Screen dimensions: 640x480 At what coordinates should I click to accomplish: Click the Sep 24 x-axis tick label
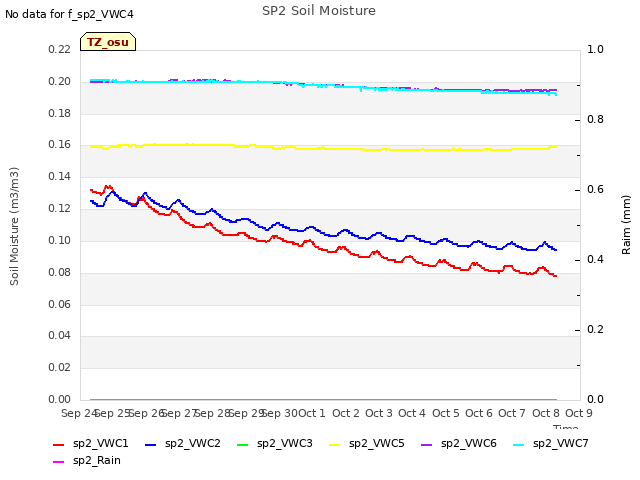79,413
